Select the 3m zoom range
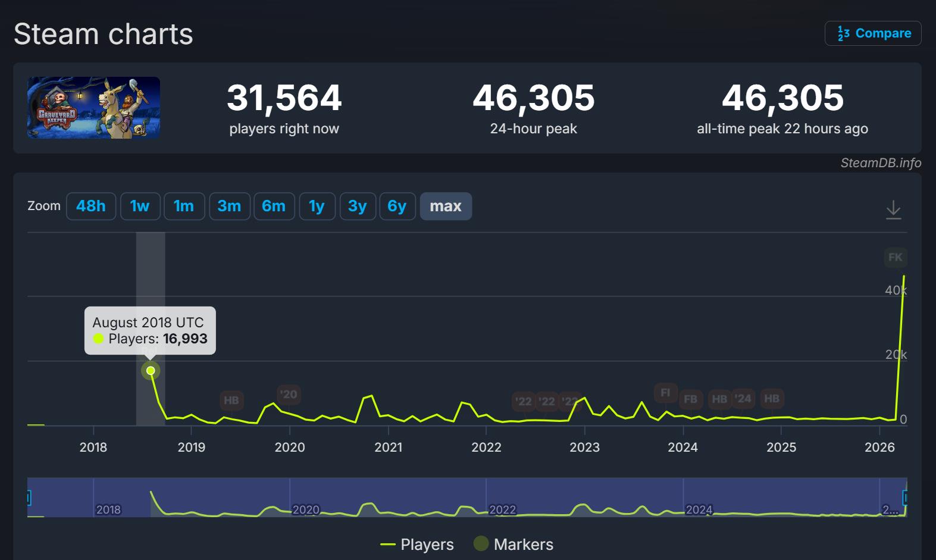Screen dimensions: 936x560 coord(229,206)
